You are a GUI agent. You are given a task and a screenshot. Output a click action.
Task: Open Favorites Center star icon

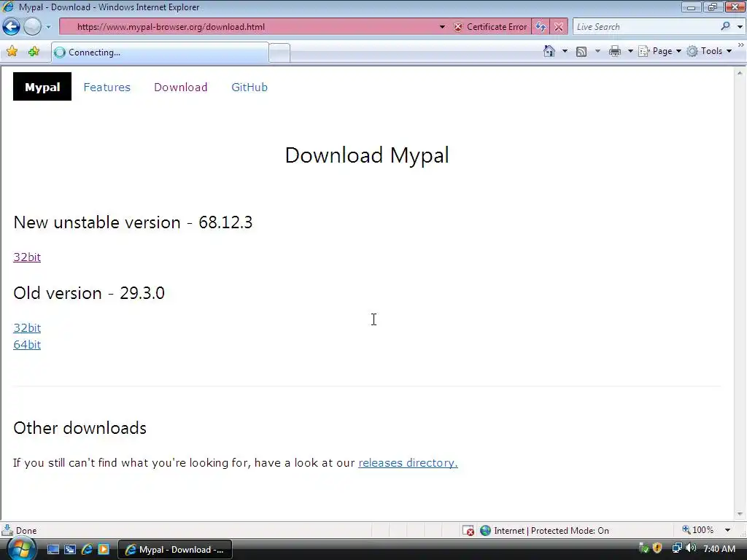tap(12, 52)
